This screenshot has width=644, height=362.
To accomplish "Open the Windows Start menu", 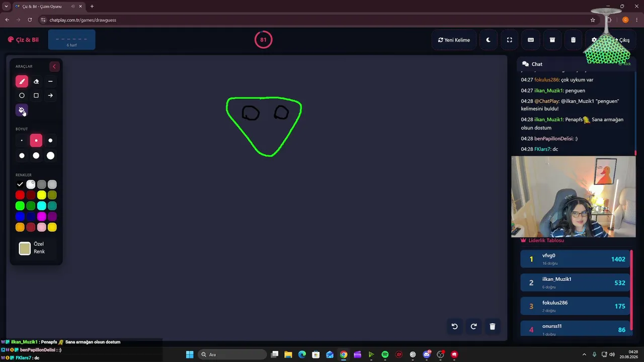I will (190, 354).
